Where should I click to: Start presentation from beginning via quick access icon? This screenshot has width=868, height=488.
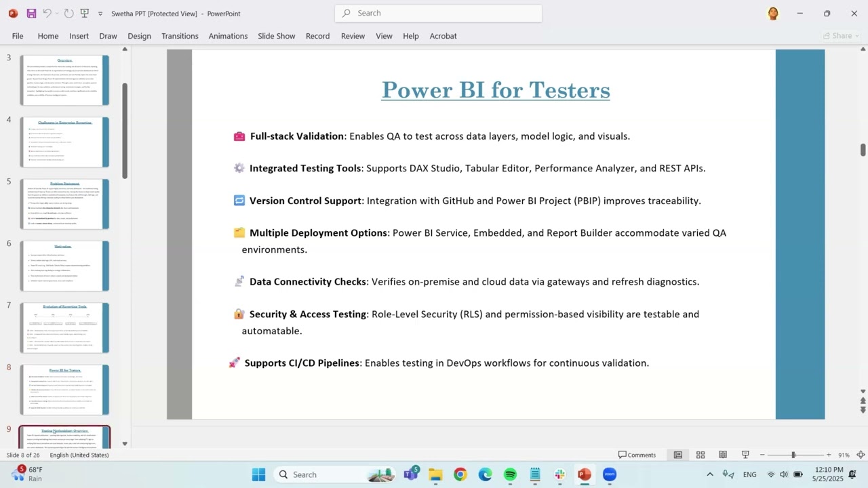coord(85,13)
